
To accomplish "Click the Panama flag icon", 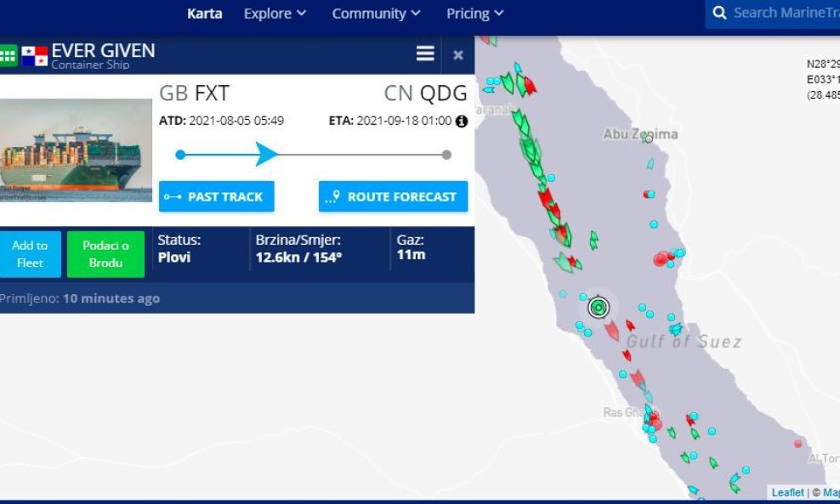I will click(35, 56).
